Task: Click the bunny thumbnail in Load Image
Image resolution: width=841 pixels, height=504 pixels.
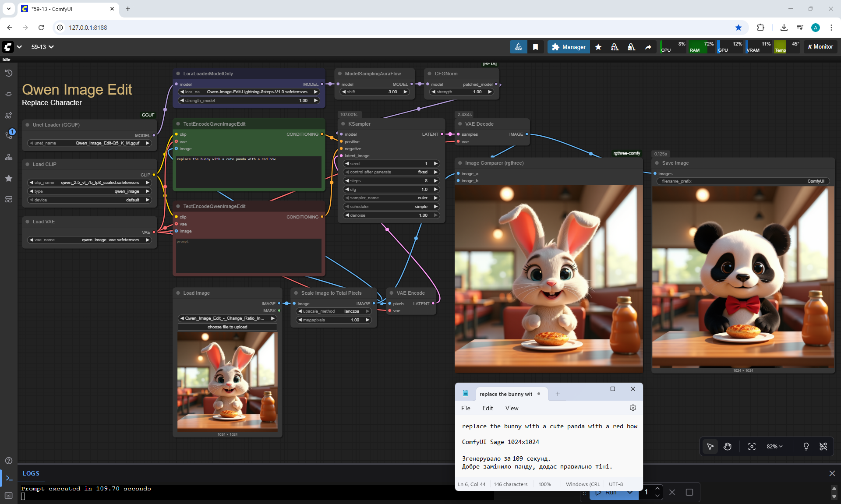Action: (227, 381)
